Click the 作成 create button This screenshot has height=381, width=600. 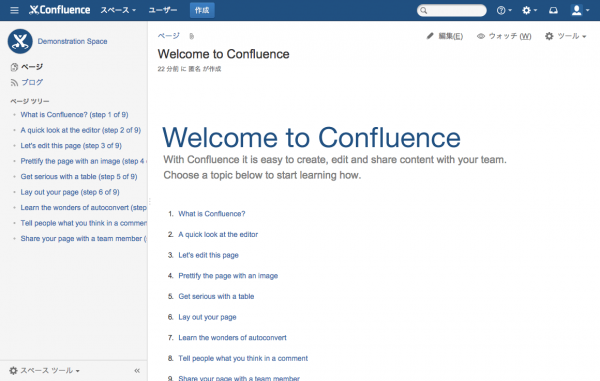coord(202,10)
